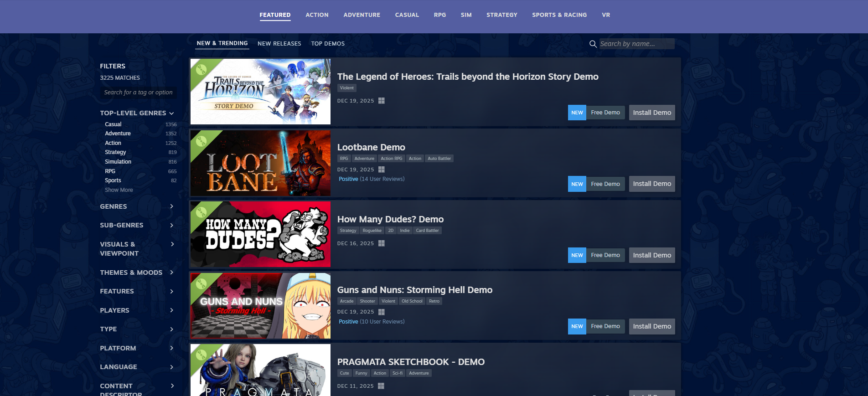Open the Casual category tab
The image size is (868, 396).
407,15
